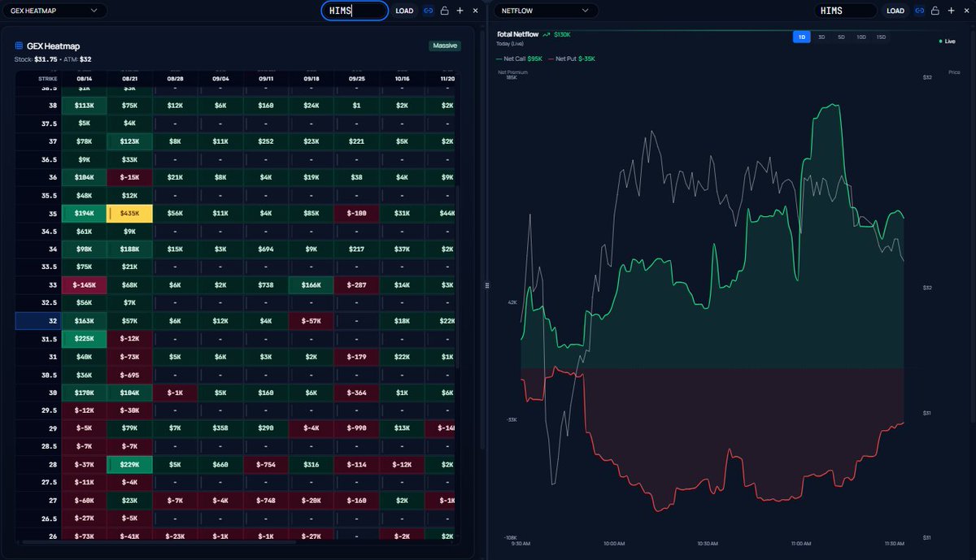976x560 pixels.
Task: Click the $-57K cell at strike 32
Action: (x=312, y=320)
